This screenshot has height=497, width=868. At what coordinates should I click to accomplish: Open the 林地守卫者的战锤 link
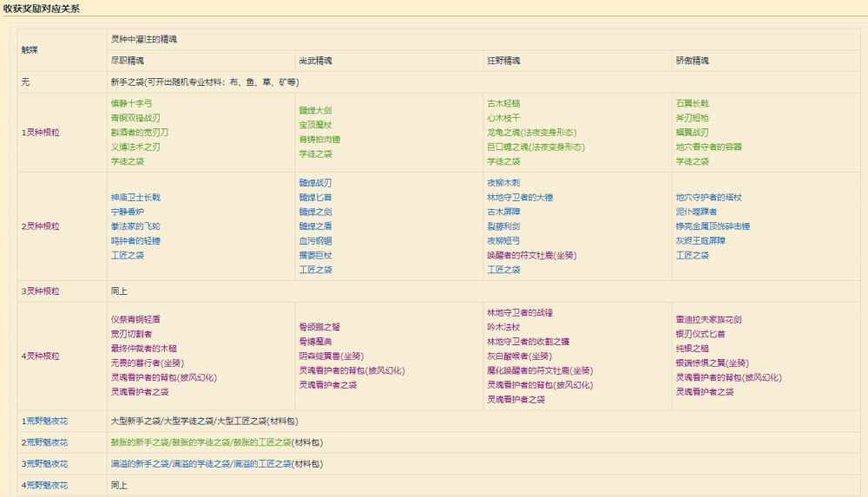coord(520,313)
